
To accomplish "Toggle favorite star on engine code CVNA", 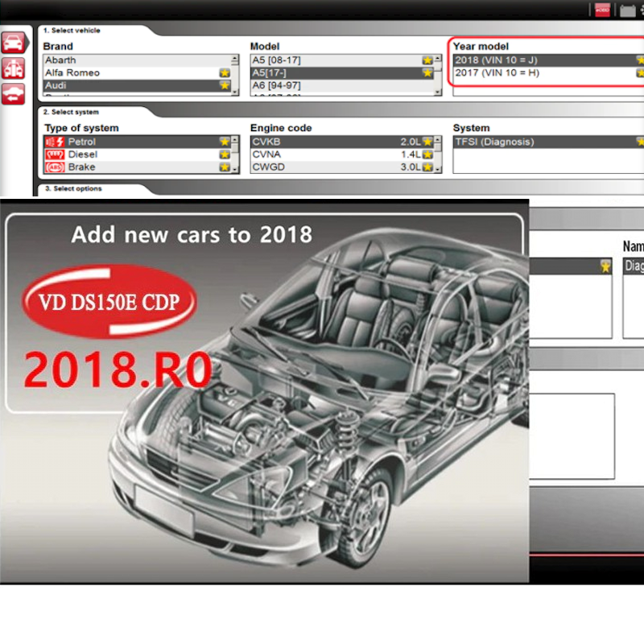I will click(427, 155).
